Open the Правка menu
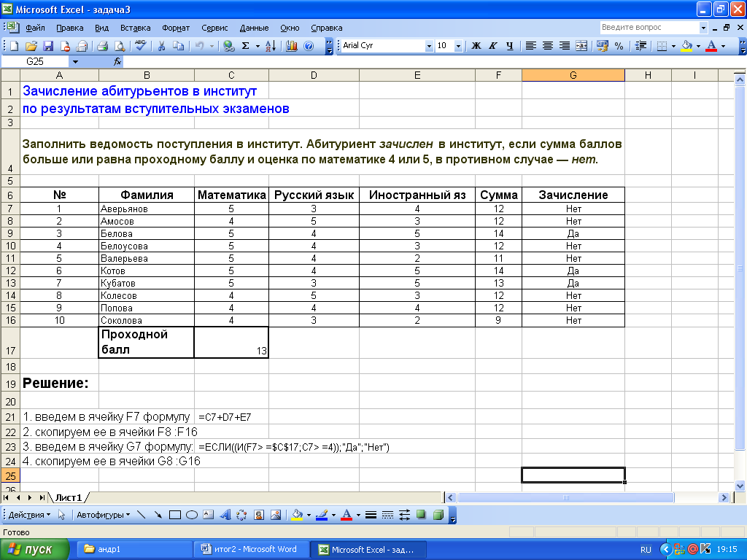The height and width of the screenshot is (560, 747). click(69, 28)
